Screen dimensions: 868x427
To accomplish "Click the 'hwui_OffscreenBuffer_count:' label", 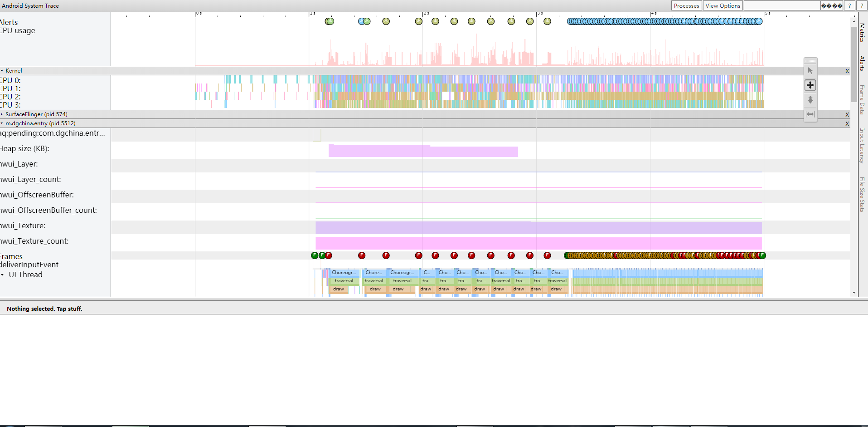I will point(48,211).
